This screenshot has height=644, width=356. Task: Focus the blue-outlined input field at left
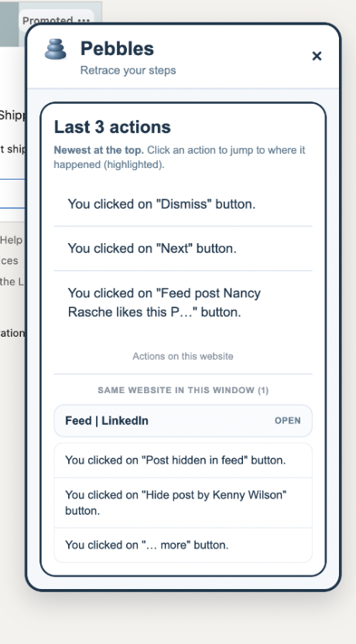12,194
